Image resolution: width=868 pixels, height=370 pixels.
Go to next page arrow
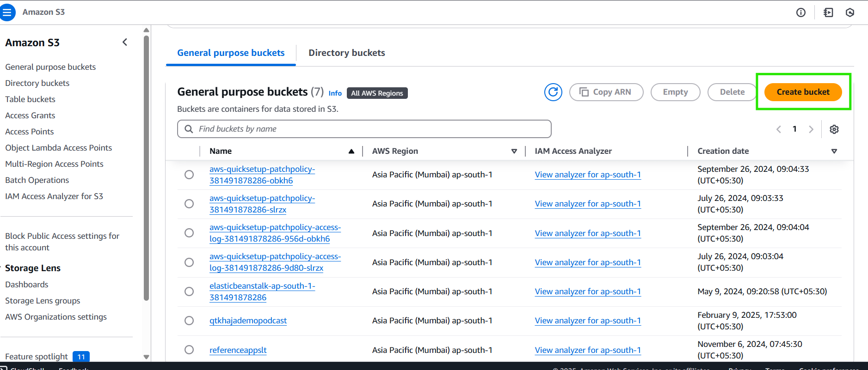coord(811,129)
